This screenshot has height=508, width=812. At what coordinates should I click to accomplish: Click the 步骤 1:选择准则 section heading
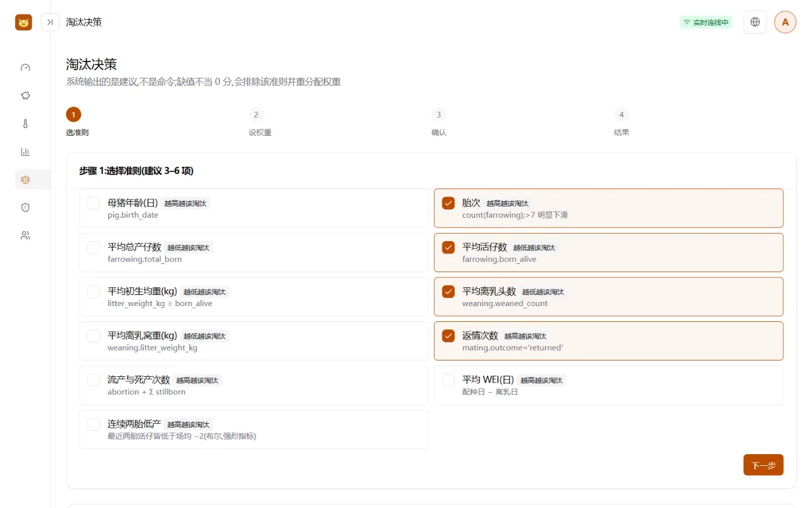click(x=136, y=171)
